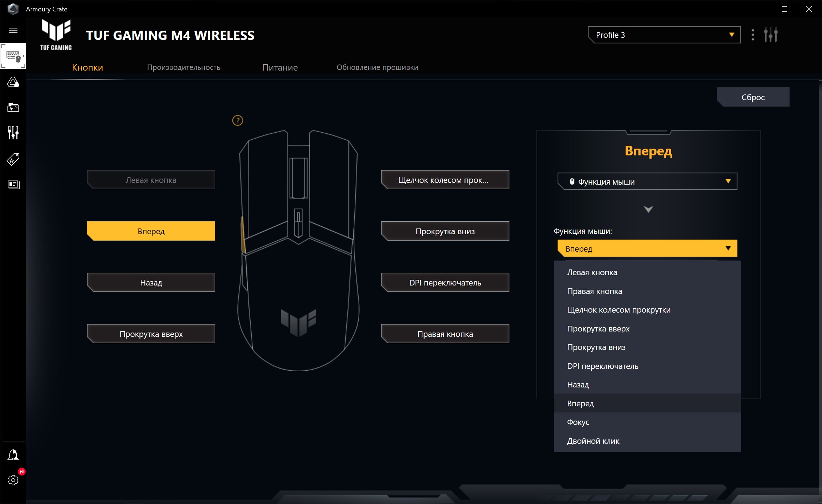Click the mouse diagram illustration

298,250
